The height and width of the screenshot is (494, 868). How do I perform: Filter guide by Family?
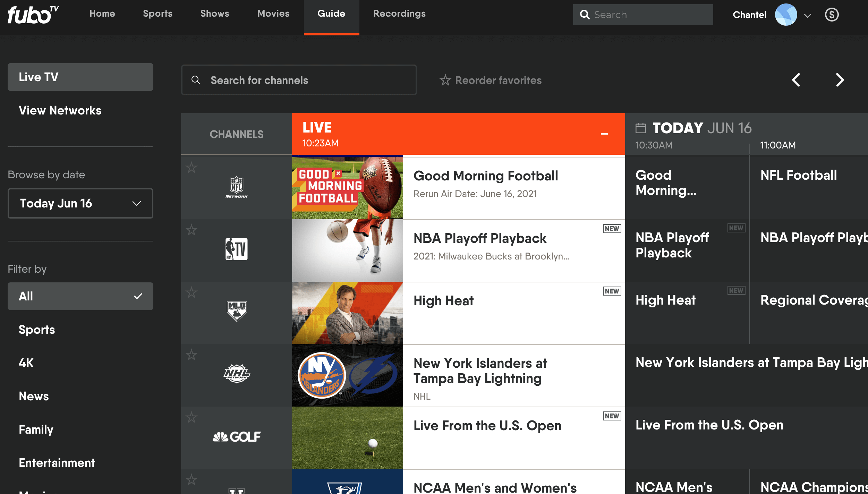click(x=36, y=429)
